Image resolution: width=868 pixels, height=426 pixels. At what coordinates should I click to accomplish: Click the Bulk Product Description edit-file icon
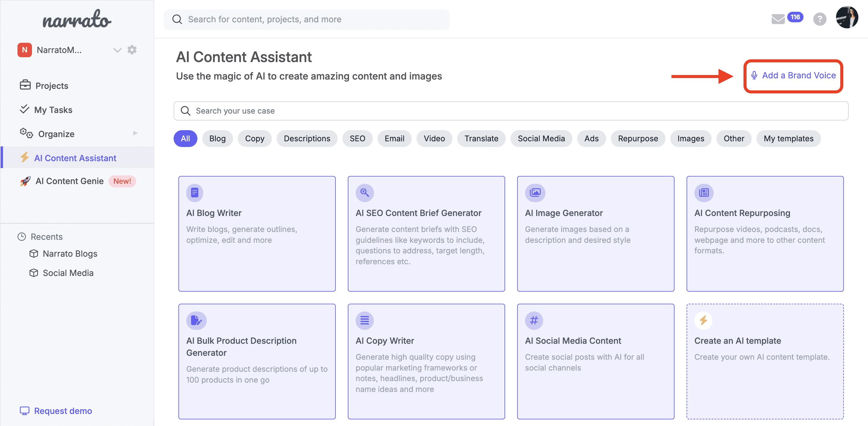tap(197, 320)
